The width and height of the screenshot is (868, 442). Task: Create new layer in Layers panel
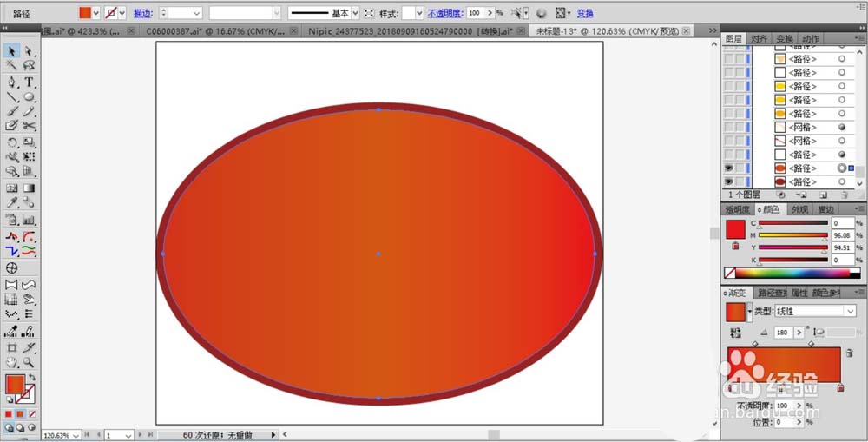click(x=823, y=195)
